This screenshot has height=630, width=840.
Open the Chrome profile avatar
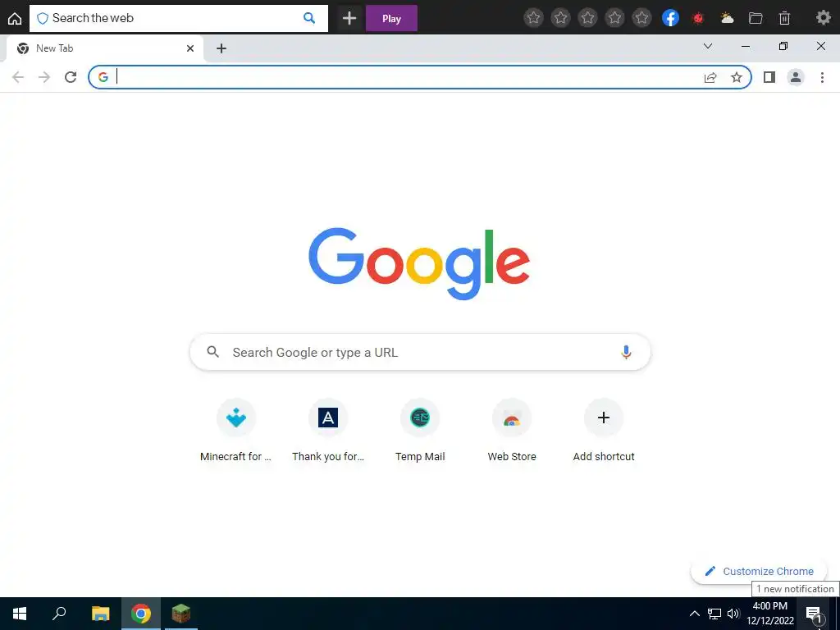[796, 78]
